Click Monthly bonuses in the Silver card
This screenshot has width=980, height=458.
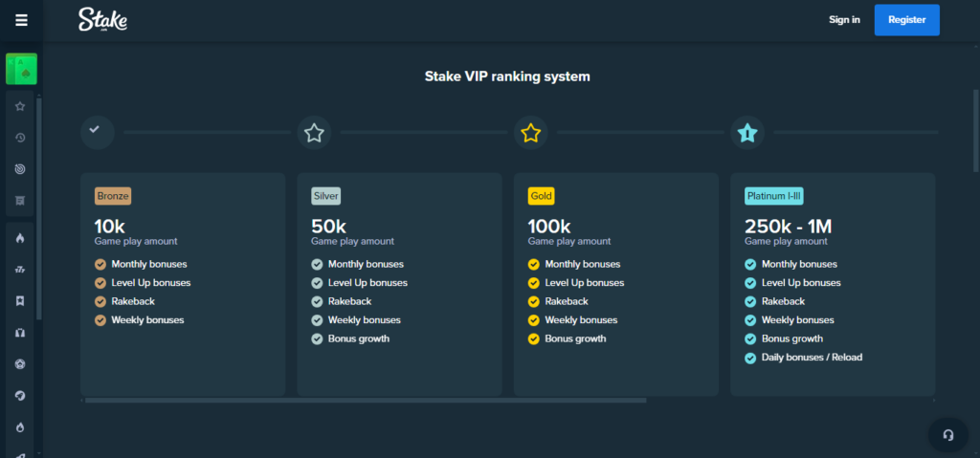tap(366, 264)
